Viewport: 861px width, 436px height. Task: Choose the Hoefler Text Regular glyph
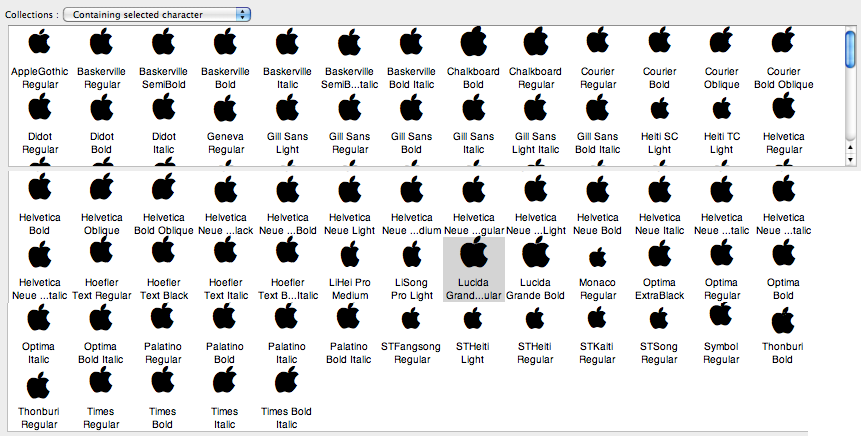(102, 250)
